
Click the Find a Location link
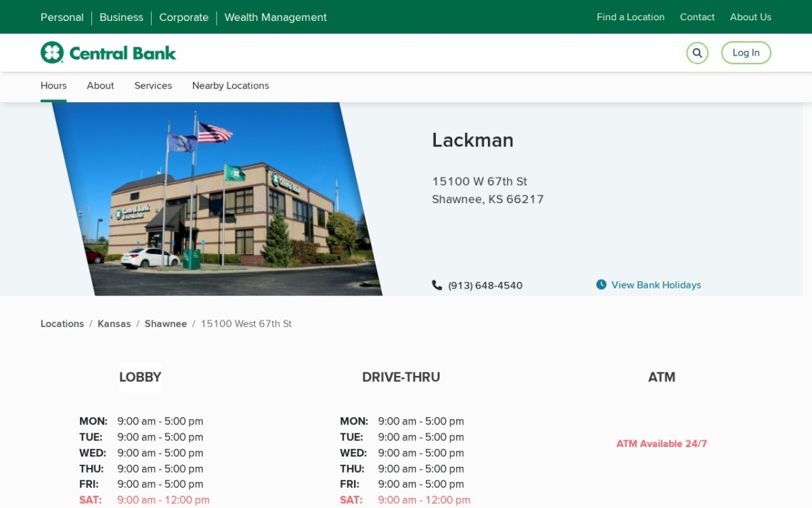coord(631,17)
